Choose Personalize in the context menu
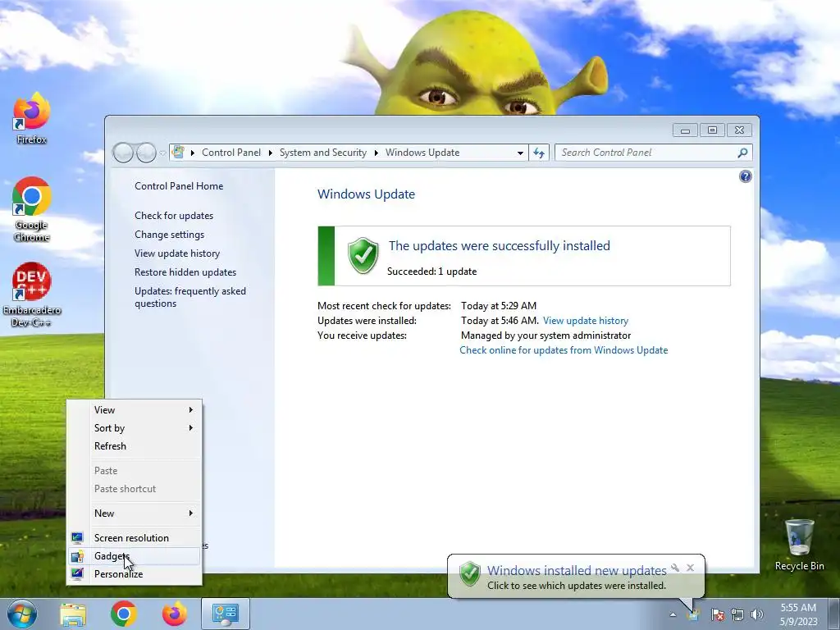This screenshot has height=630, width=840. (135, 574)
